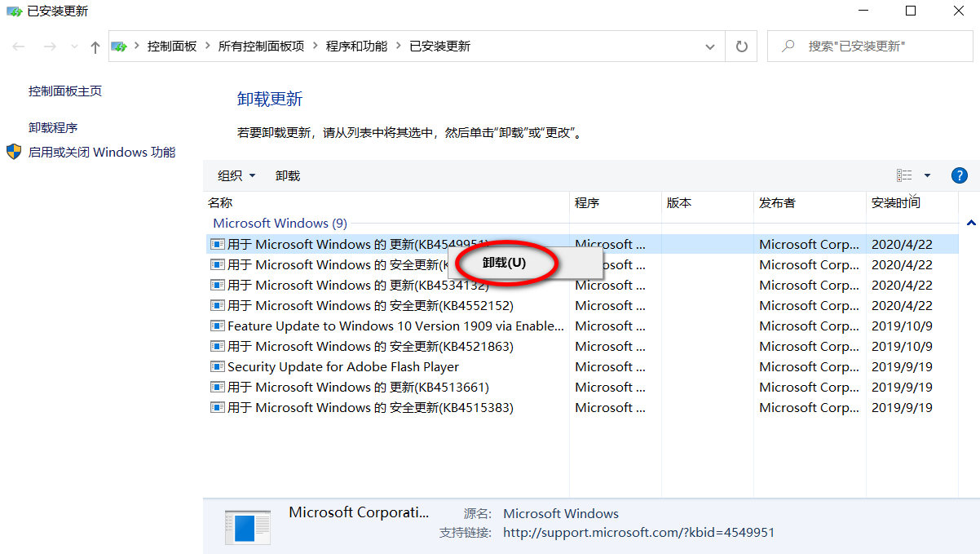This screenshot has height=554, width=980.
Task: Select the 安全更新(KB4515383) row
Action: coord(581,407)
